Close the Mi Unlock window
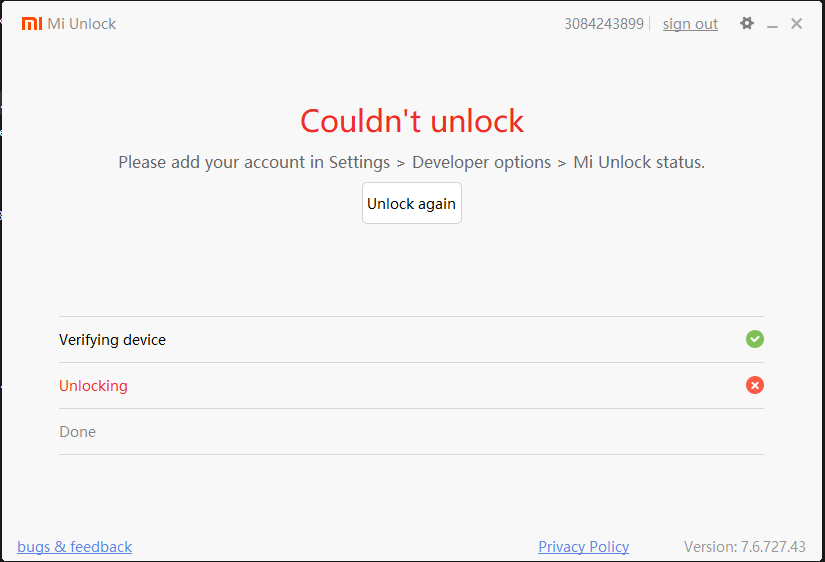The image size is (825, 562). pos(797,24)
